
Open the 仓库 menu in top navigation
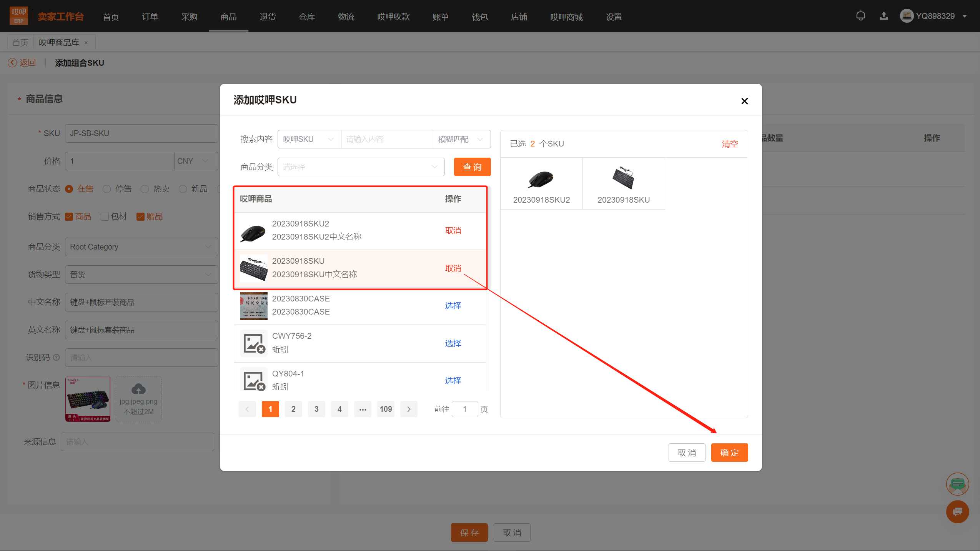(x=307, y=17)
